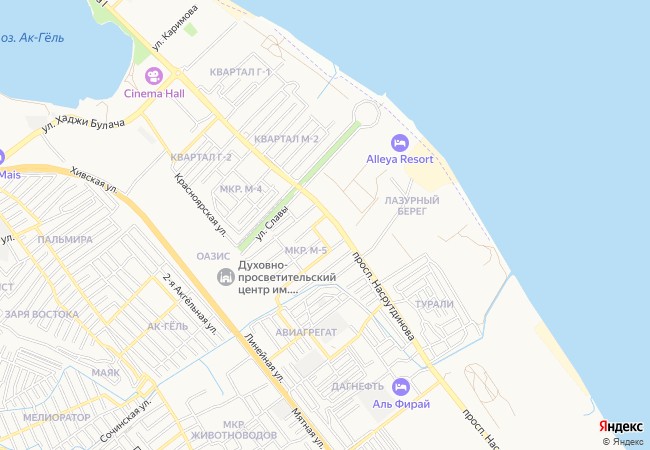Click the Духовно-просветительский центр mosque icon
650x450 pixels.
click(226, 277)
